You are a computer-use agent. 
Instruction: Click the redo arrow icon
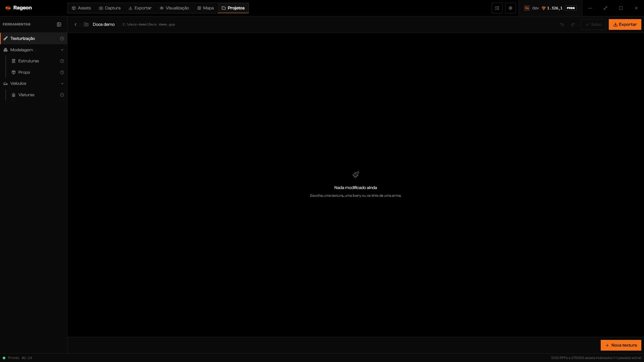tap(573, 24)
